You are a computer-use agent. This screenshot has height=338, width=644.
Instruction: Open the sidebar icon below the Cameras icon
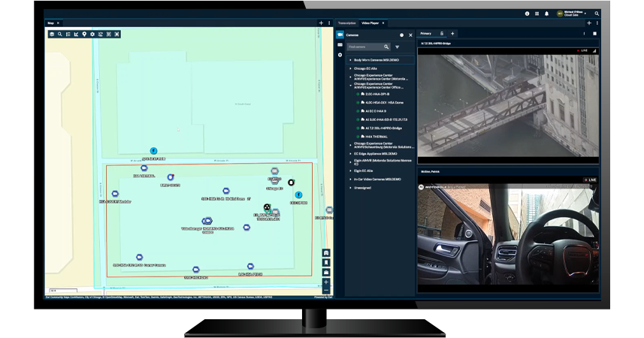(x=340, y=45)
